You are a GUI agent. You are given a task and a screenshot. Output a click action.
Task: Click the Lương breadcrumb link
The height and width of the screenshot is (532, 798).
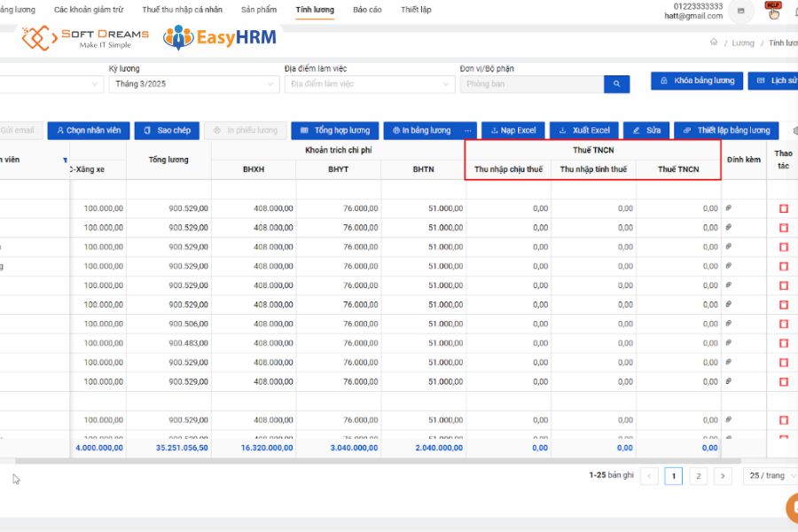742,43
